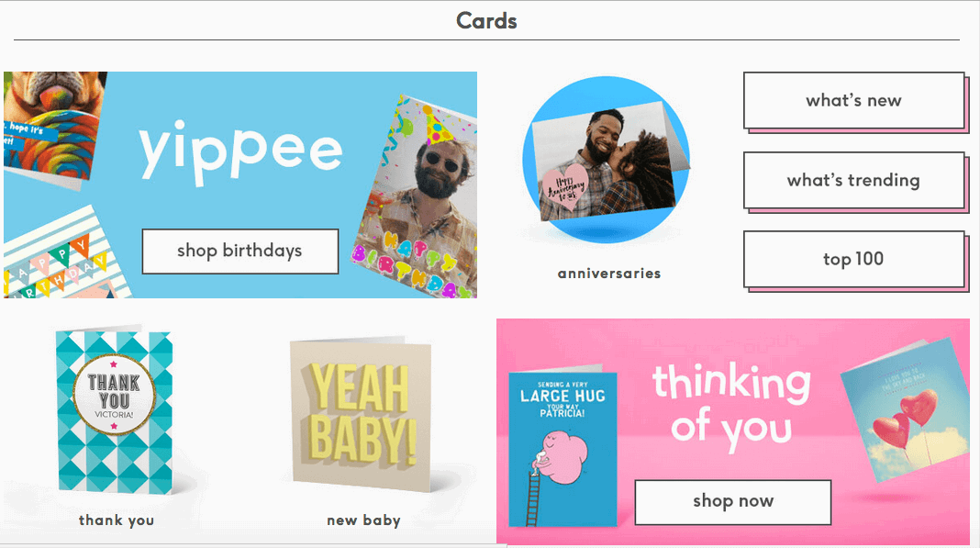Open what's trending cards
Viewport: 980px width, 548px height.
click(853, 180)
